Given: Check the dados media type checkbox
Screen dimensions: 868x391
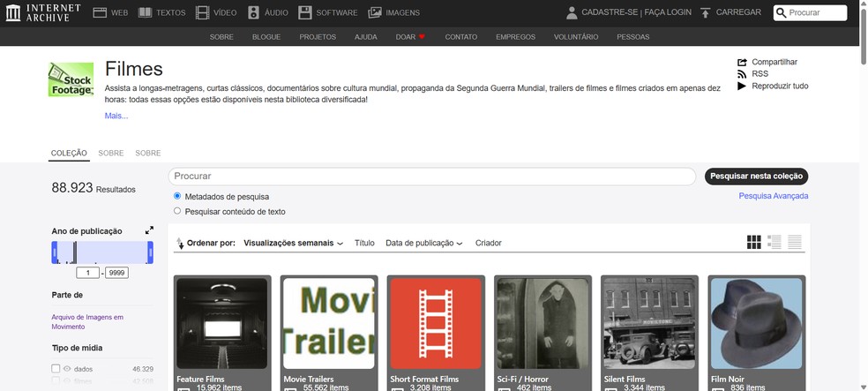Looking at the screenshot, I should tap(56, 368).
